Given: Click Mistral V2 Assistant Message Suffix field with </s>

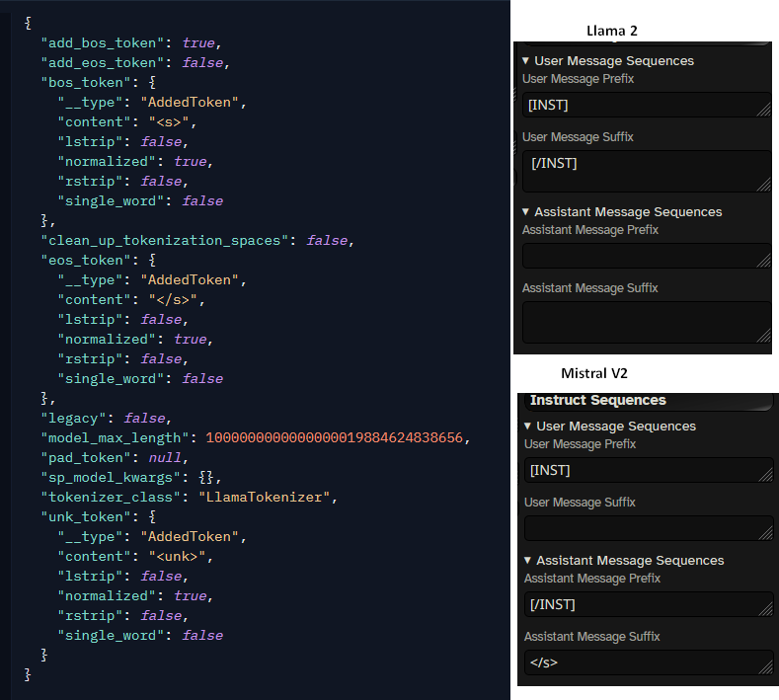Looking at the screenshot, I should (x=649, y=662).
